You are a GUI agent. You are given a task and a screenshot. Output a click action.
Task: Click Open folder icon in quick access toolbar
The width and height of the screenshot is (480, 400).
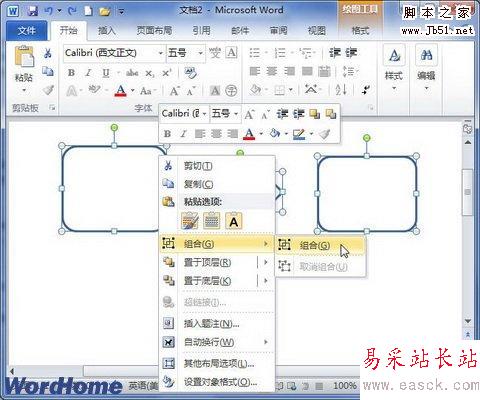pos(105,12)
